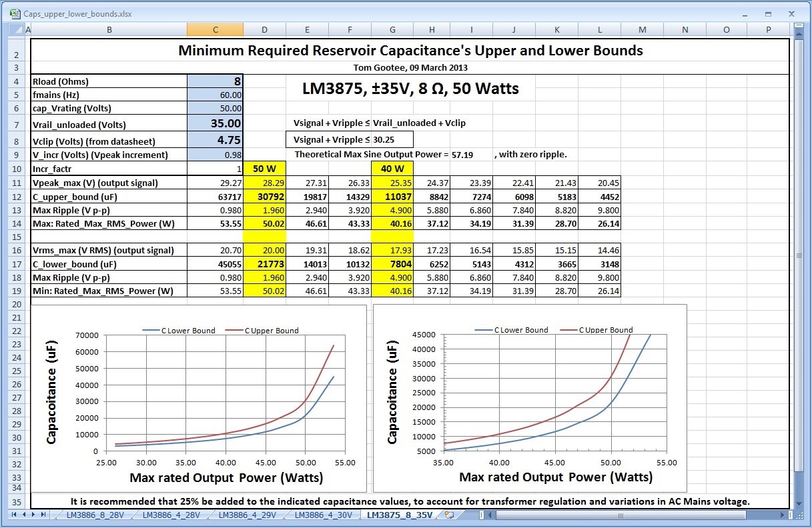Open the LM3886_4_28V sheet tab
Screen dimensions: 812x528
click(x=171, y=515)
